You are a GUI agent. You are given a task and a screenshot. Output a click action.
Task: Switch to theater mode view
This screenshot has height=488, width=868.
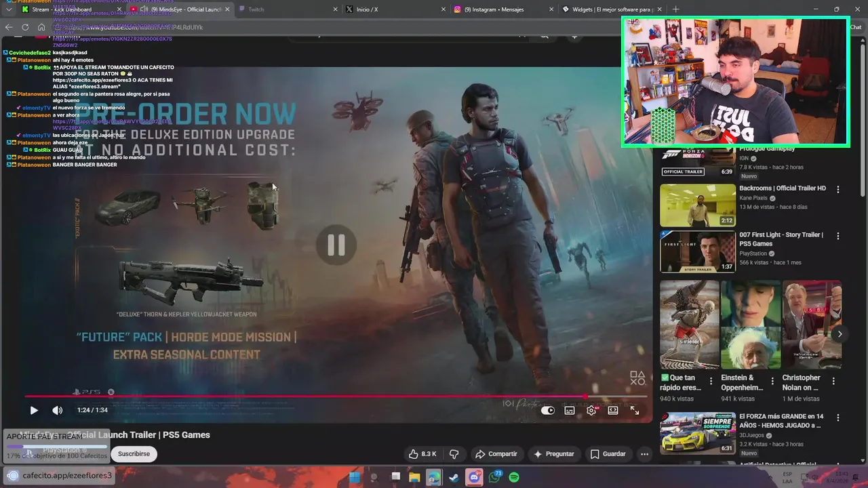(x=613, y=410)
